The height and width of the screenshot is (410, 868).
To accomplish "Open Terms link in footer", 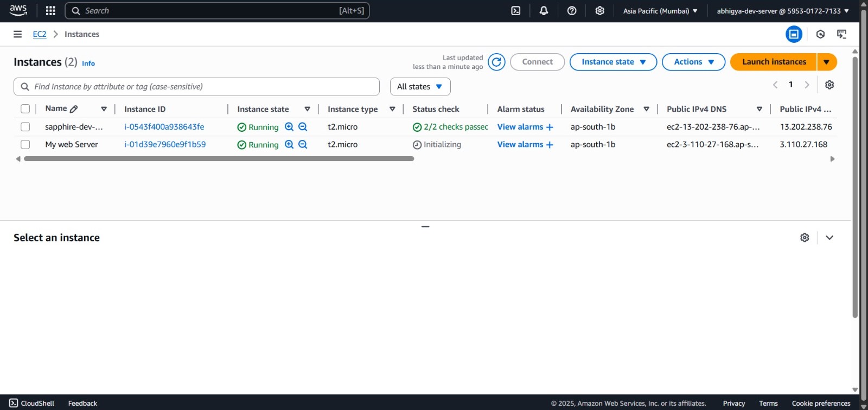I will pos(768,403).
